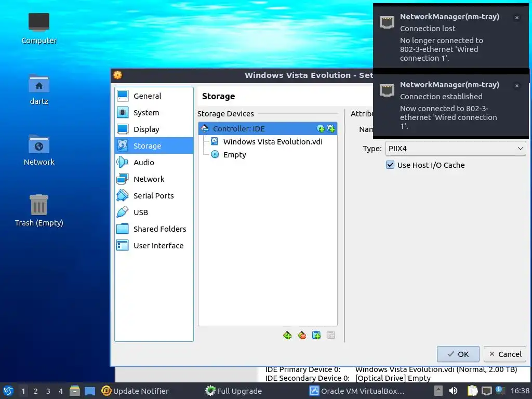Click the update notification tray icon
The width and height of the screenshot is (532, 399).
tap(500, 391)
